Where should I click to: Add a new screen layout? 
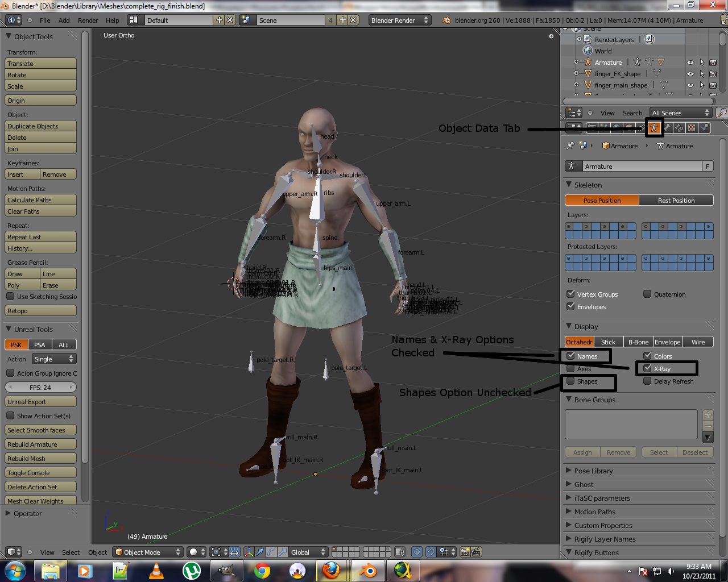[x=219, y=20]
